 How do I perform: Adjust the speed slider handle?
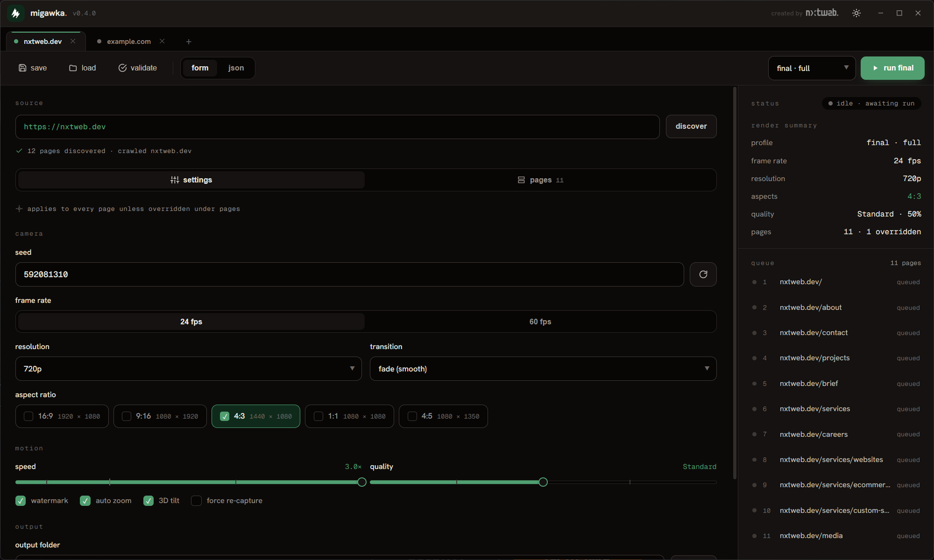pyautogui.click(x=362, y=482)
